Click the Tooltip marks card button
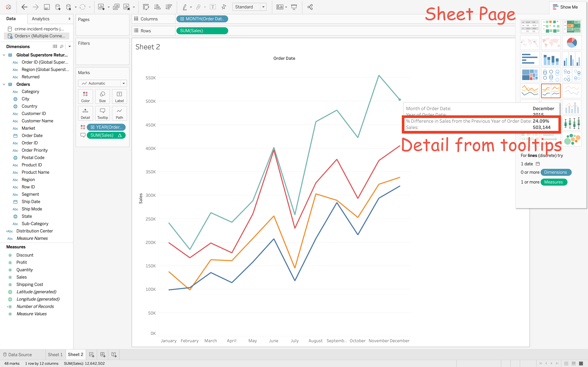 103,113
